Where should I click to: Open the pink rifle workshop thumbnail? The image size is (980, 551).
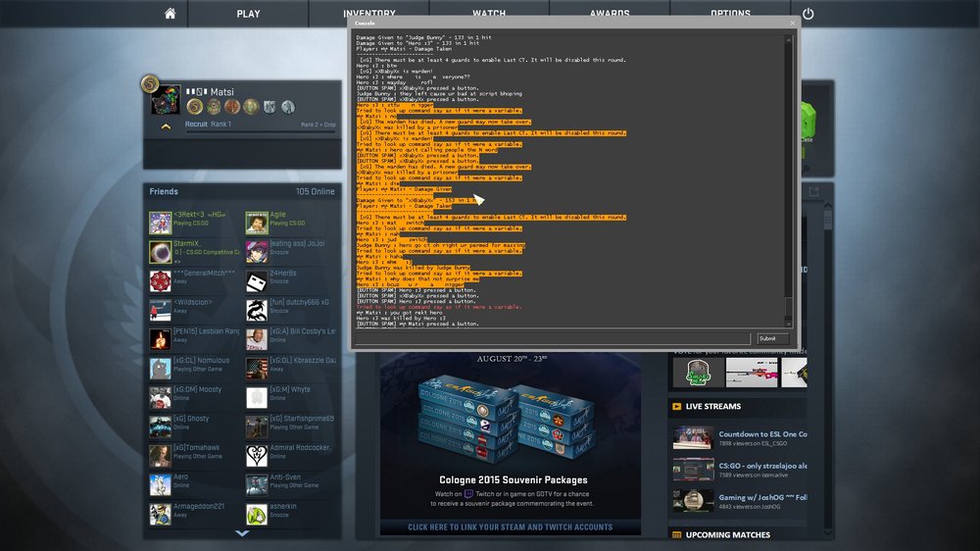coord(752,373)
